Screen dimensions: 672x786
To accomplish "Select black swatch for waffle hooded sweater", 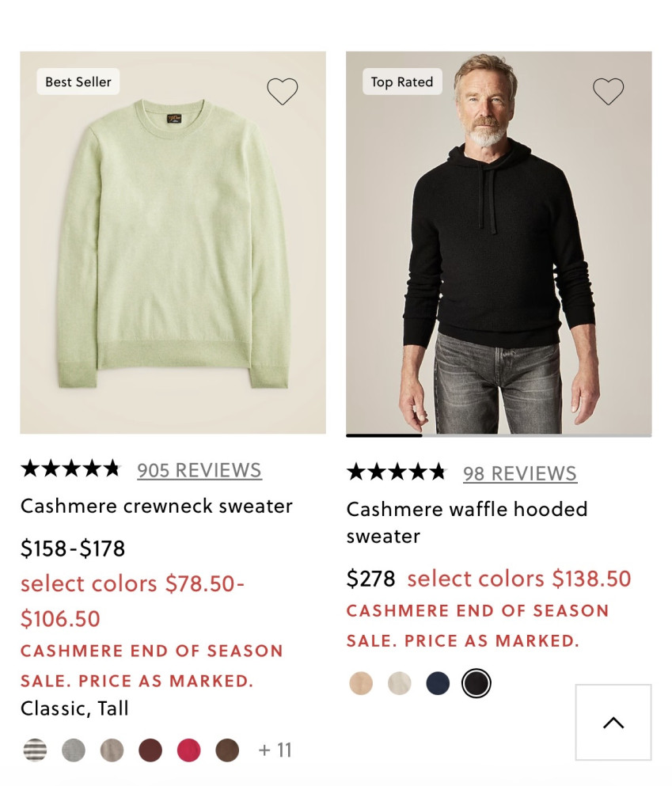I will coord(476,683).
